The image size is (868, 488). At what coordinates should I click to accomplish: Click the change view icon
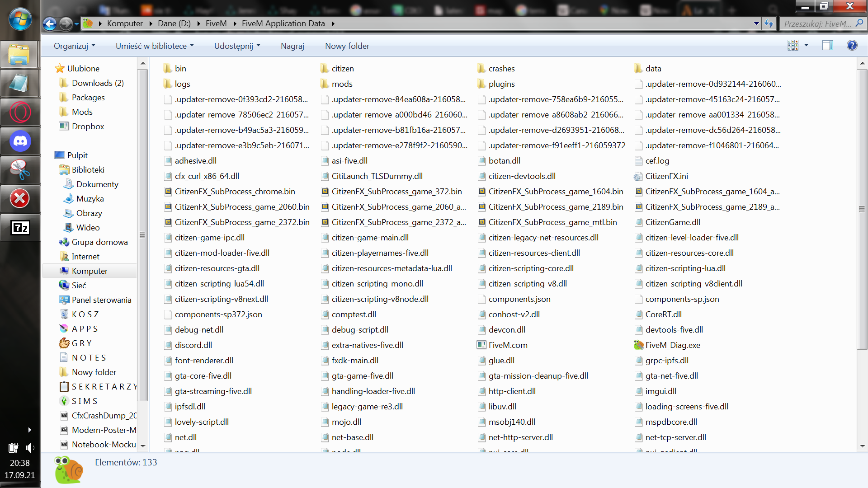coord(793,45)
